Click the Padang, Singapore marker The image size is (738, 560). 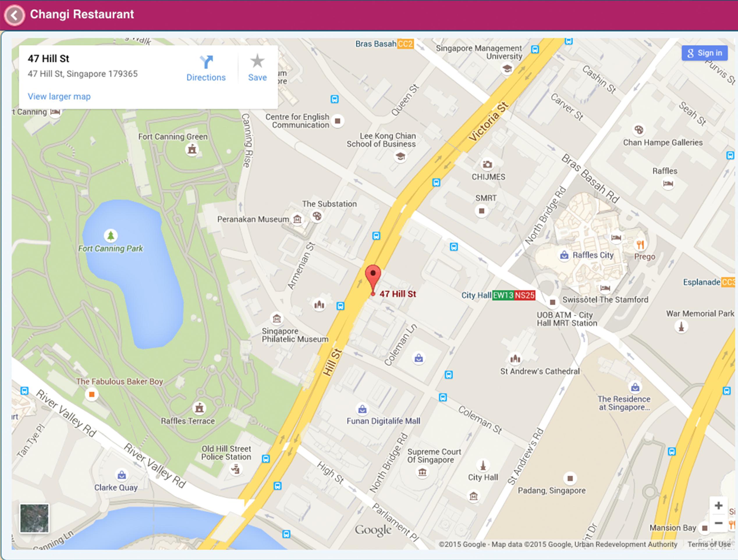click(x=570, y=479)
